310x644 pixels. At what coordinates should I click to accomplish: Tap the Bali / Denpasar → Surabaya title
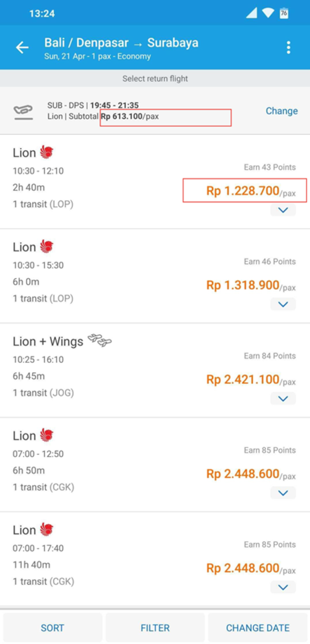pyautogui.click(x=121, y=43)
